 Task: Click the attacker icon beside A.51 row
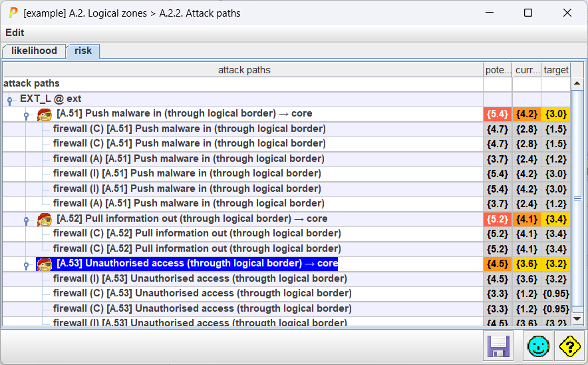pos(45,115)
